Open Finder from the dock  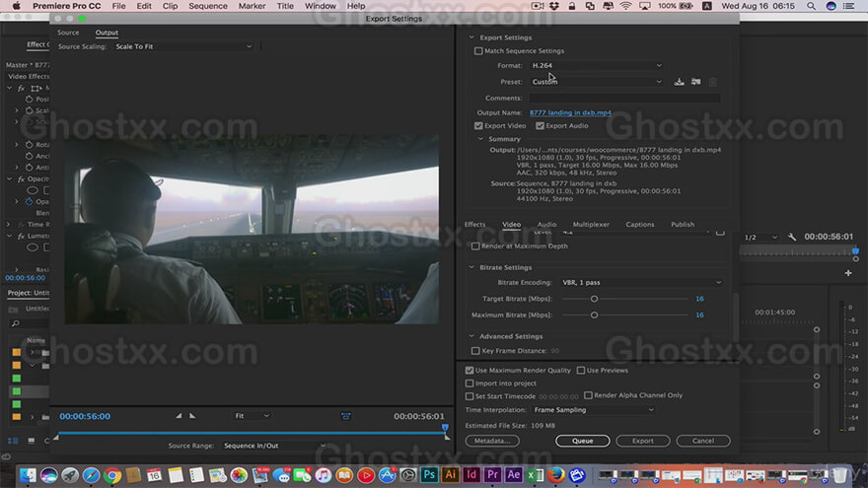(28, 475)
